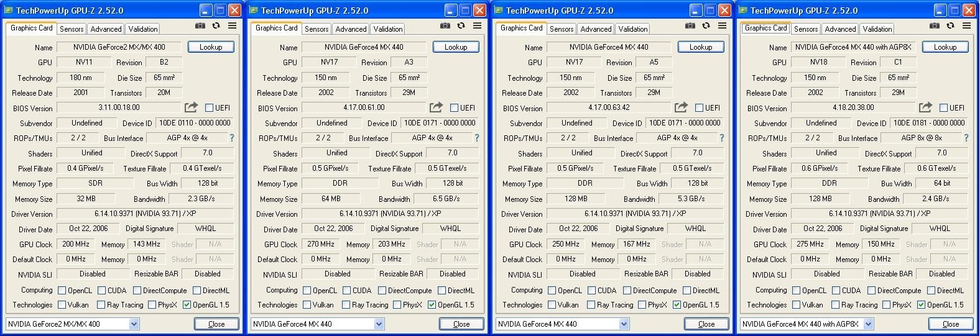Viewport: 980px width, 336px height.
Task: Click refresh icon in GeForce2 MX/MX 400 window
Action: pos(216,26)
